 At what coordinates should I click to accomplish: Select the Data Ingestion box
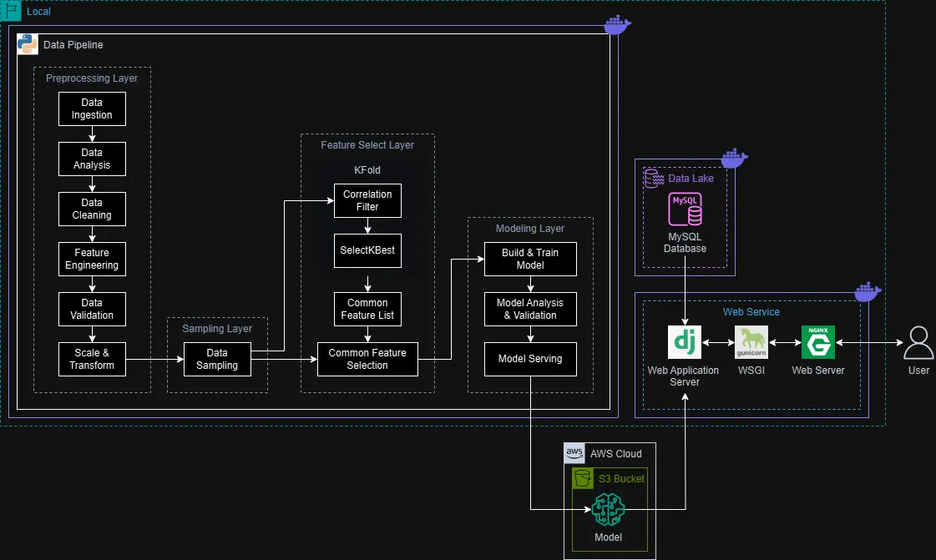[x=92, y=108]
